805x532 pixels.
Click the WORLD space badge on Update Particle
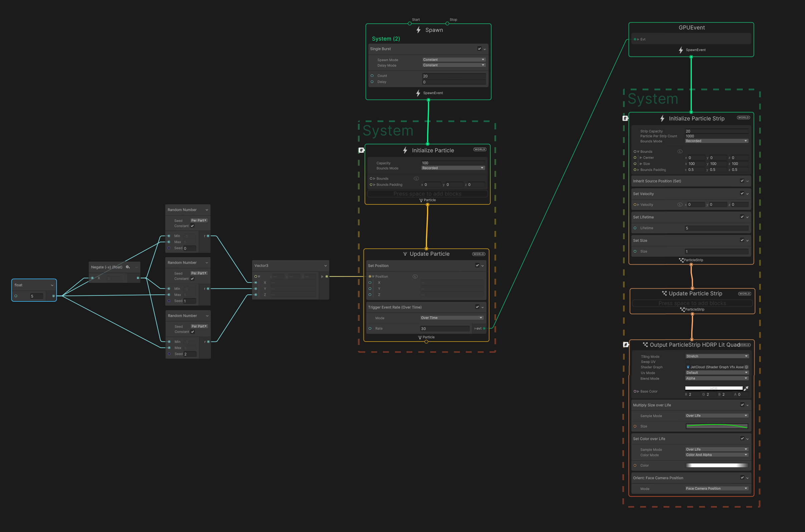coord(478,253)
